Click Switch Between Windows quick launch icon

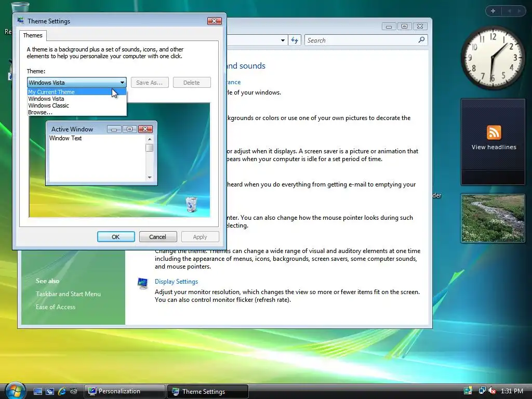click(x=50, y=392)
